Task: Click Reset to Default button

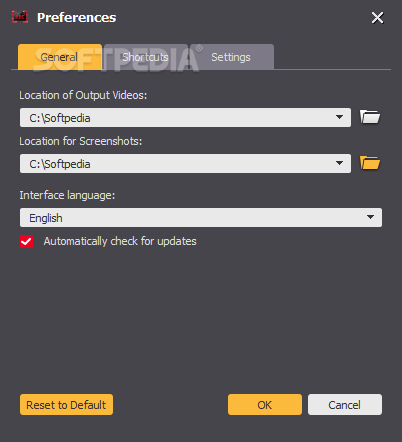Action: point(66,405)
